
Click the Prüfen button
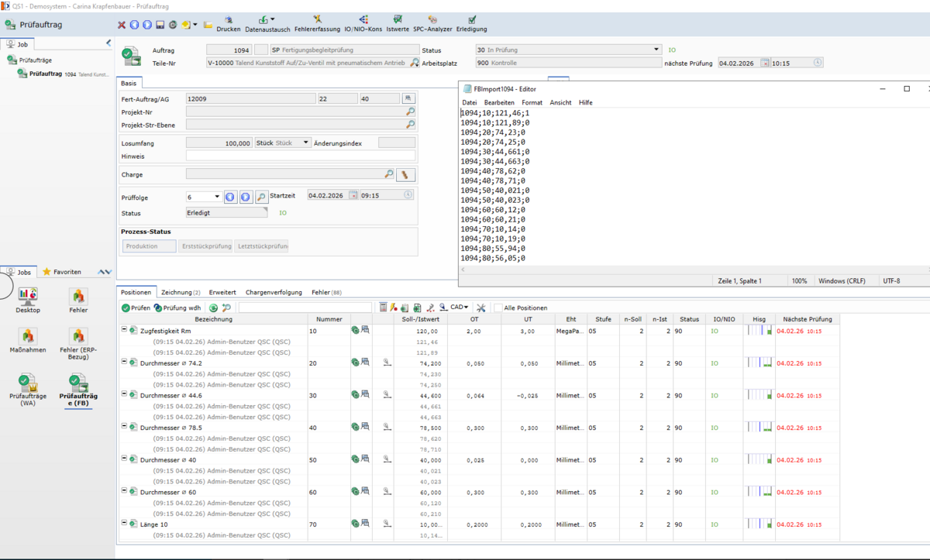click(x=136, y=307)
